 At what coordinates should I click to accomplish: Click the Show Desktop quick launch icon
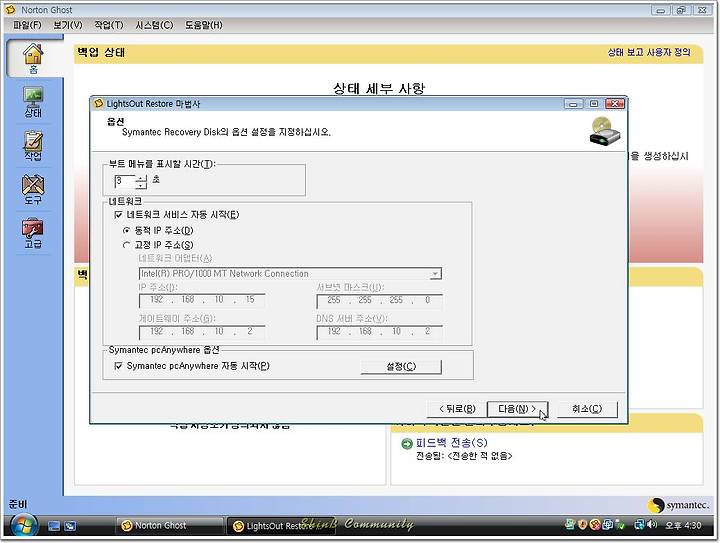[x=54, y=526]
